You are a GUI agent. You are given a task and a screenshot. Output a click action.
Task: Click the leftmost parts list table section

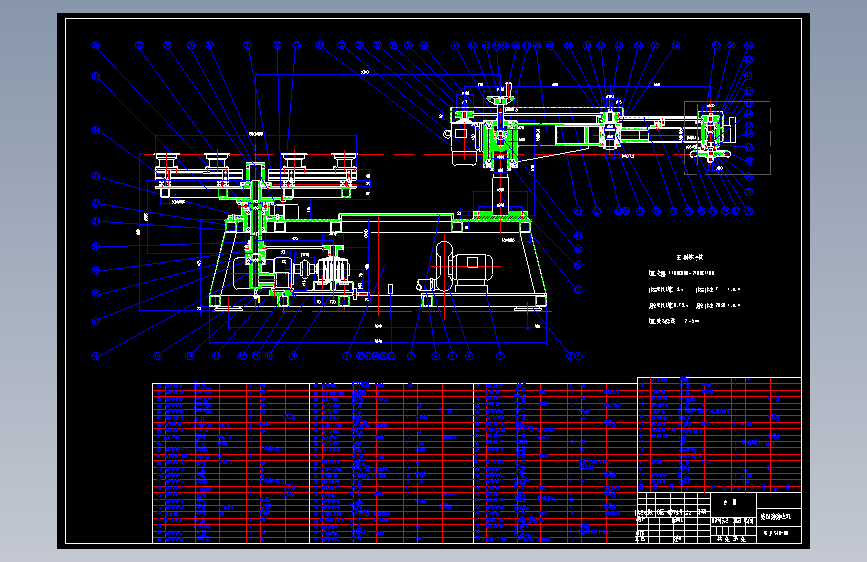(231, 463)
